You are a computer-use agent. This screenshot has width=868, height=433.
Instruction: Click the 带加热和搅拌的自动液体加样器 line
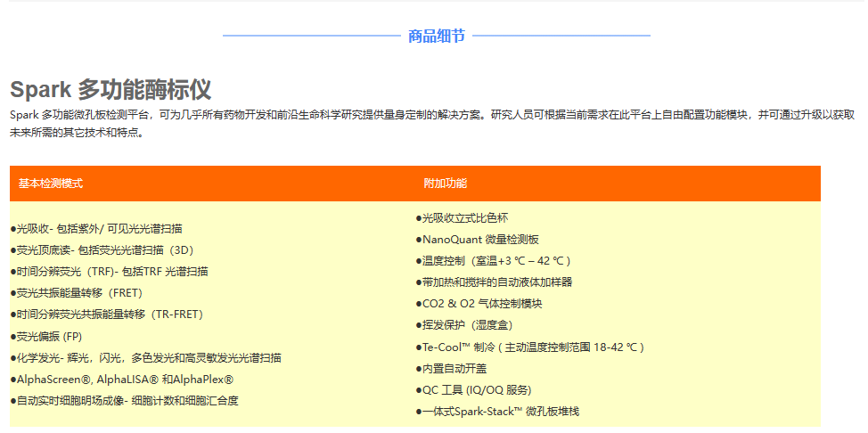494,282
